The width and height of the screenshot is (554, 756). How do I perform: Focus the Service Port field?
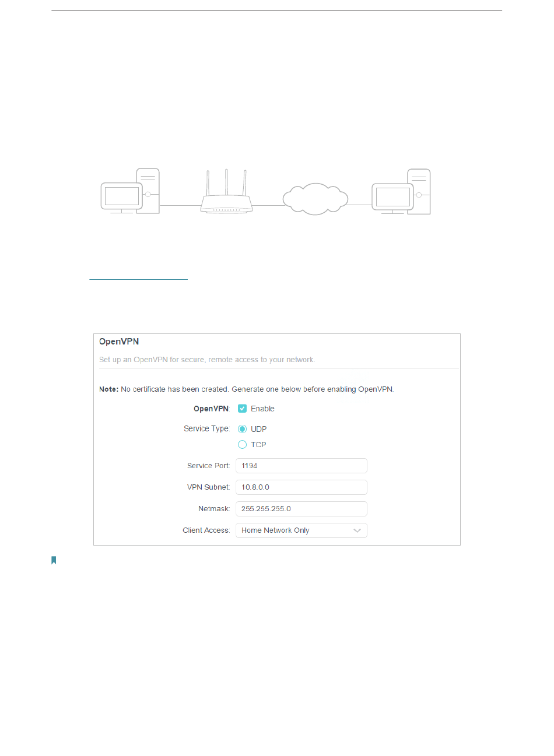301,466
